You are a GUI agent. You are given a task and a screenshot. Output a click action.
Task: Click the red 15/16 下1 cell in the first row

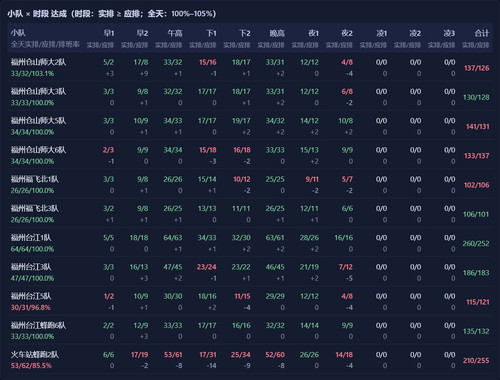208,62
